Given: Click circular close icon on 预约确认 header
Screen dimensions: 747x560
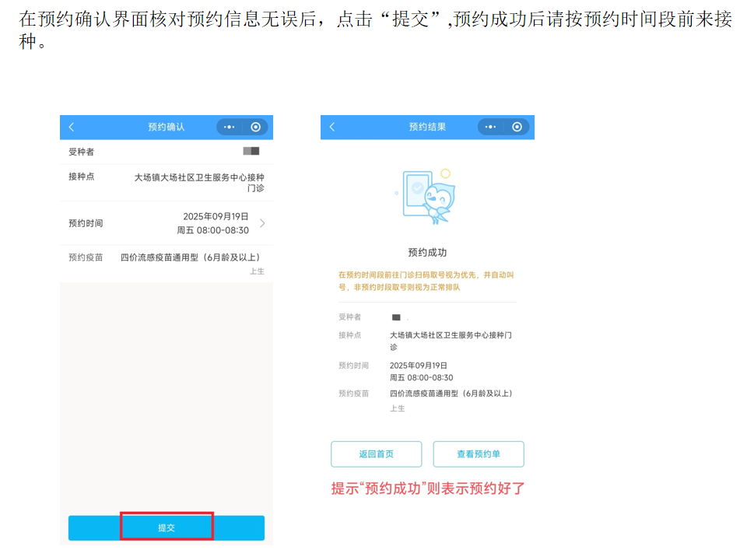Looking at the screenshot, I should coord(255,127).
